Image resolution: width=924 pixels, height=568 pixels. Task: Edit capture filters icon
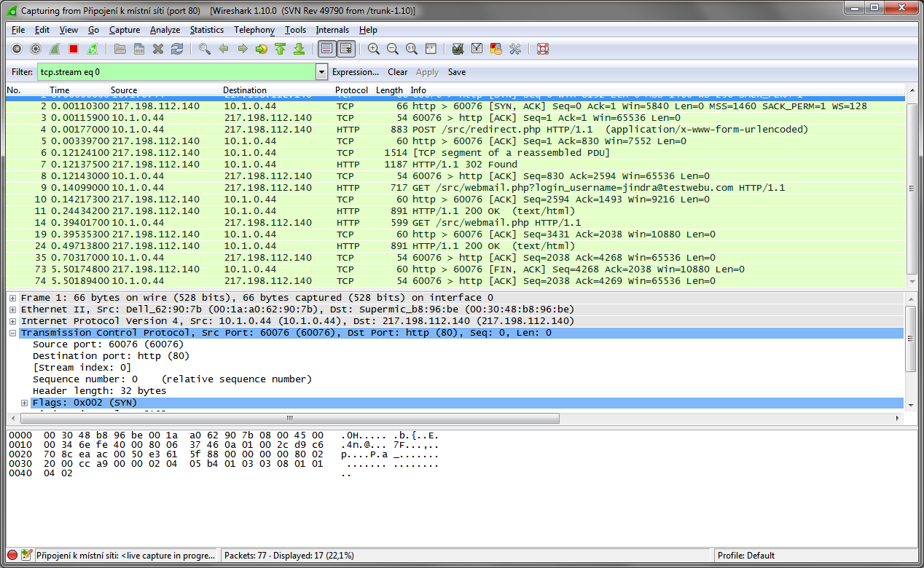tap(458, 49)
